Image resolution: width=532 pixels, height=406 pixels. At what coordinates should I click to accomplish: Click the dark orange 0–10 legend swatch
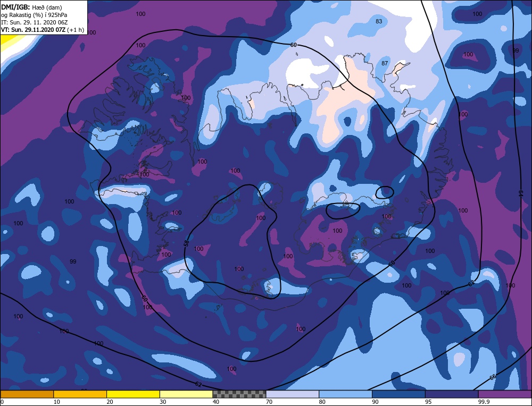[x=27, y=394]
